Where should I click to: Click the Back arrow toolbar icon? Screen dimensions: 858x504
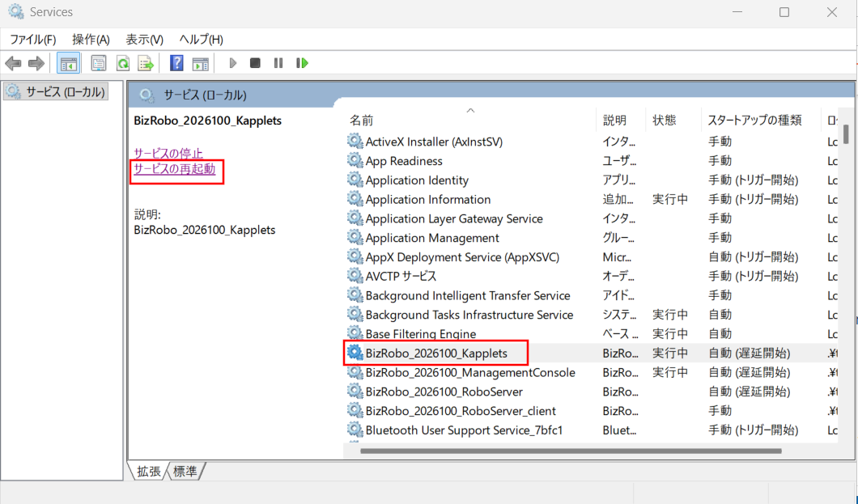point(13,63)
